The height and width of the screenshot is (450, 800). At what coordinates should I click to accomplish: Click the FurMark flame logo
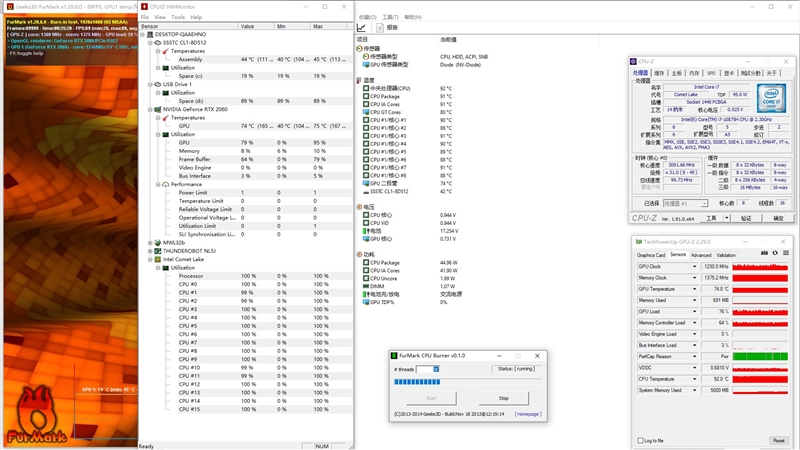click(x=36, y=415)
